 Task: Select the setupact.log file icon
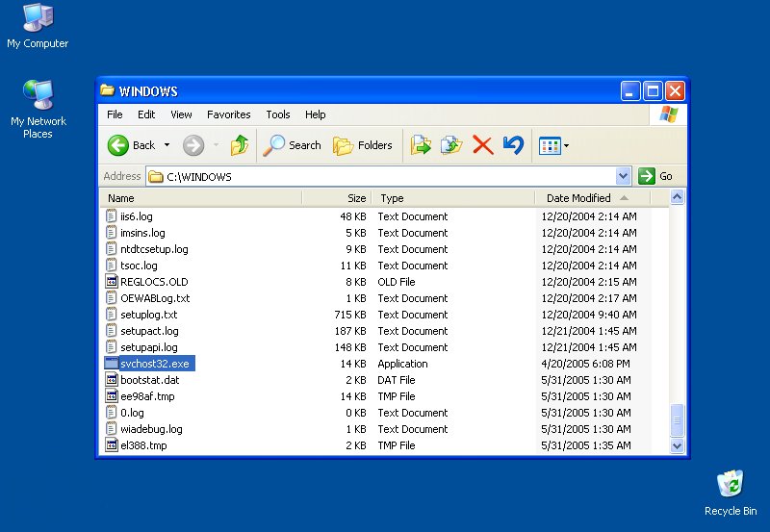coord(112,331)
